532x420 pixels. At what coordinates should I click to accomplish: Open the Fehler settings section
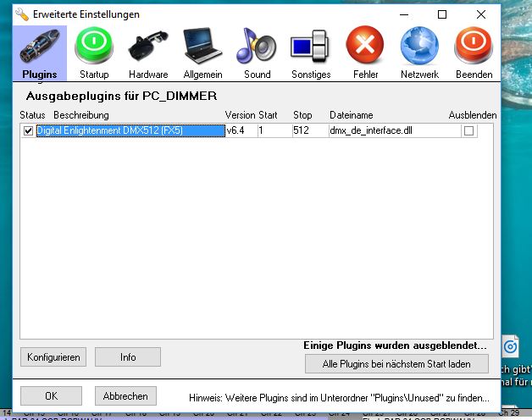(365, 53)
